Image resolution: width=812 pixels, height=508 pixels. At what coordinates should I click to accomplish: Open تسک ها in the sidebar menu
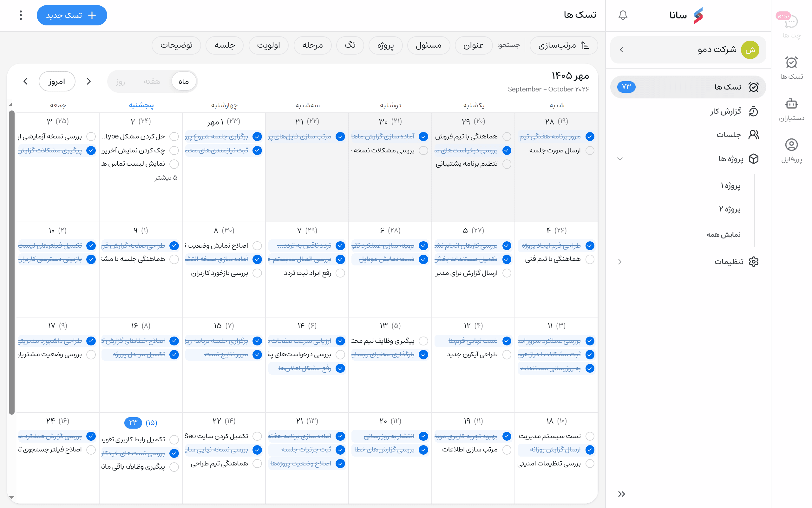[688, 87]
